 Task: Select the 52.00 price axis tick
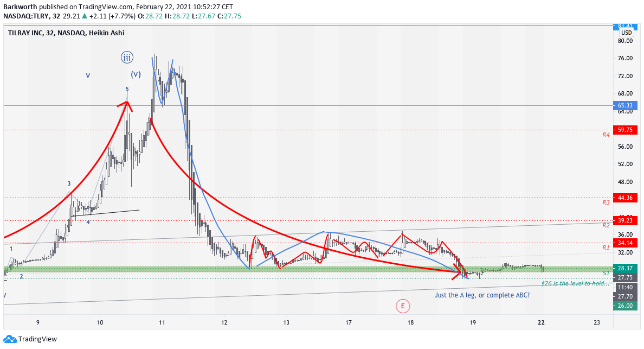625,164
